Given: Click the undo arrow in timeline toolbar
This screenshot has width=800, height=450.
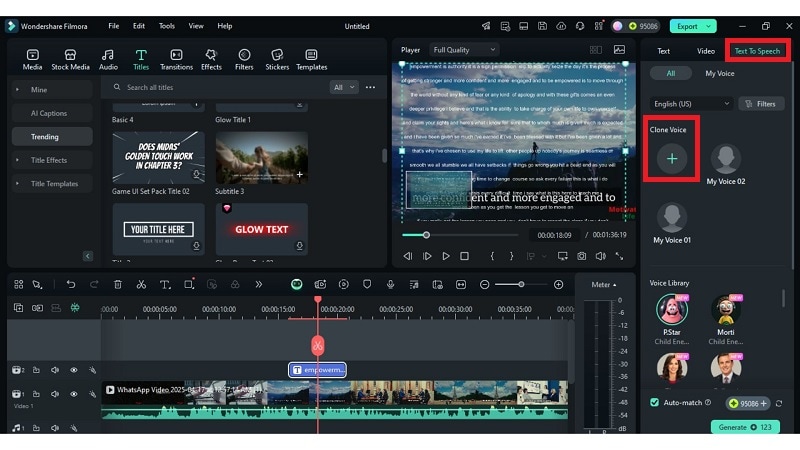Looking at the screenshot, I should (70, 284).
